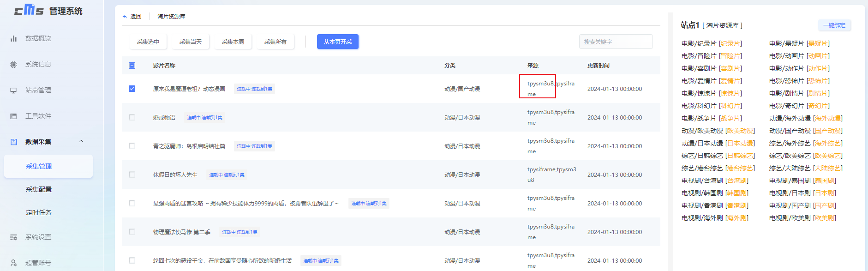Click the 系统信息 chip icon
Image resolution: width=868 pixels, height=271 pixels.
point(14,64)
